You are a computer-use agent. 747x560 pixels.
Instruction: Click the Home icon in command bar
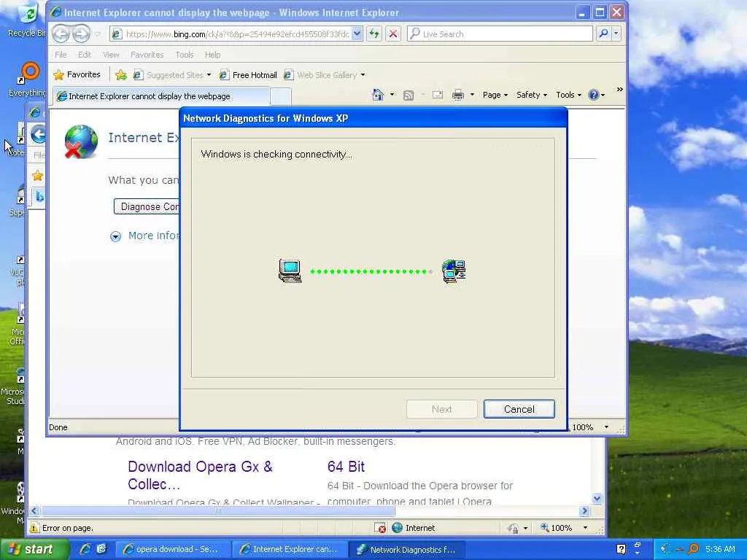(x=378, y=95)
